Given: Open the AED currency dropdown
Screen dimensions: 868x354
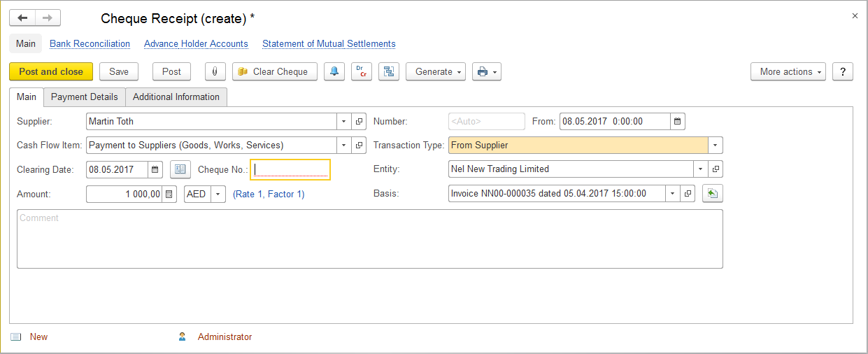Looking at the screenshot, I should point(218,194).
